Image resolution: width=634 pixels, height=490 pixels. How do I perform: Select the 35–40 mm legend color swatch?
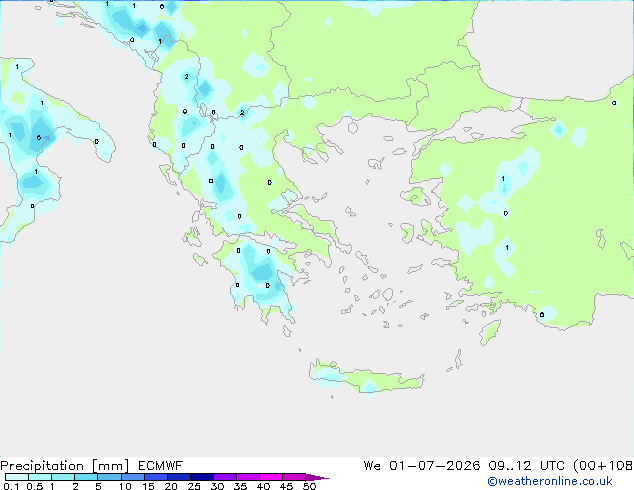point(247,477)
